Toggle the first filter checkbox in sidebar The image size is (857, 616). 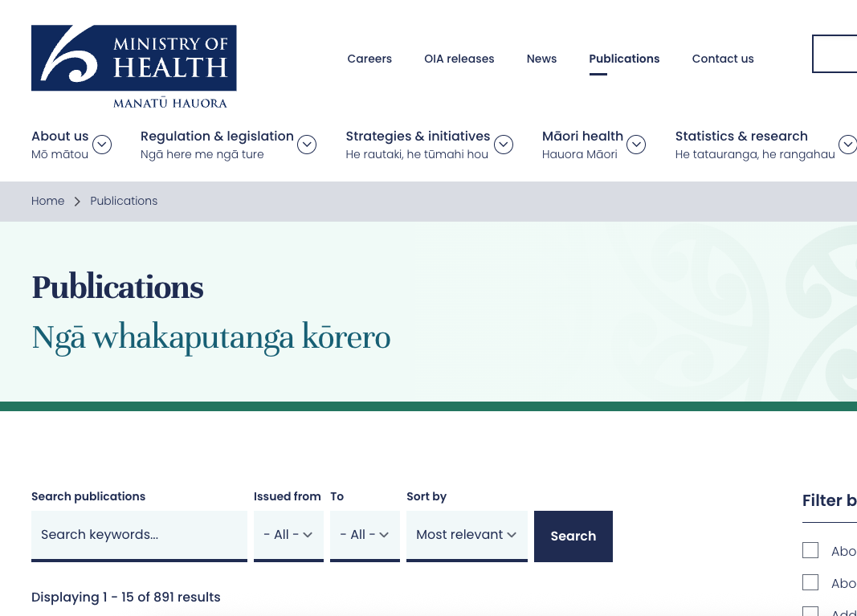810,550
